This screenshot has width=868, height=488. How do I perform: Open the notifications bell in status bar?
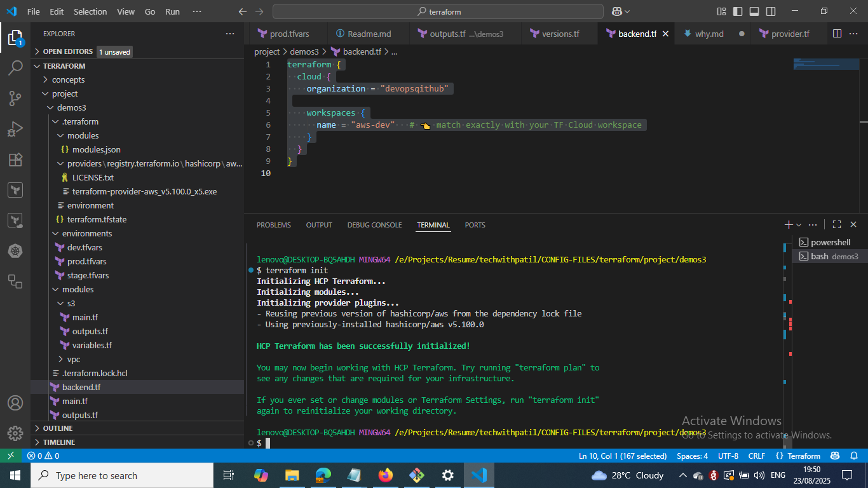coord(853,456)
